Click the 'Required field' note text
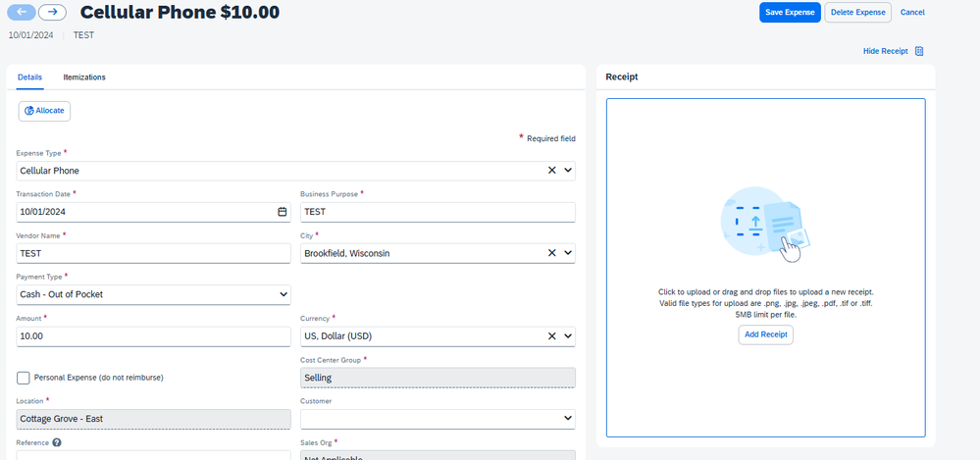 550,138
